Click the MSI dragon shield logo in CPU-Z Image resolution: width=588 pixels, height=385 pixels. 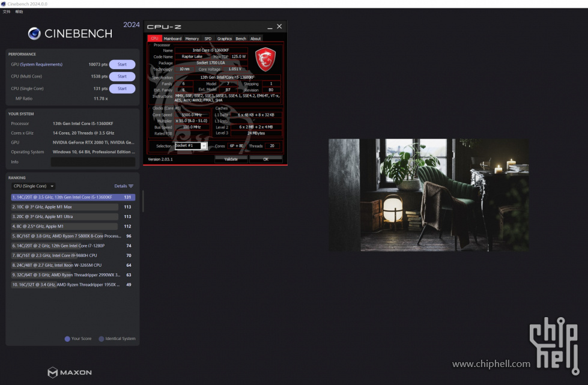[265, 59]
